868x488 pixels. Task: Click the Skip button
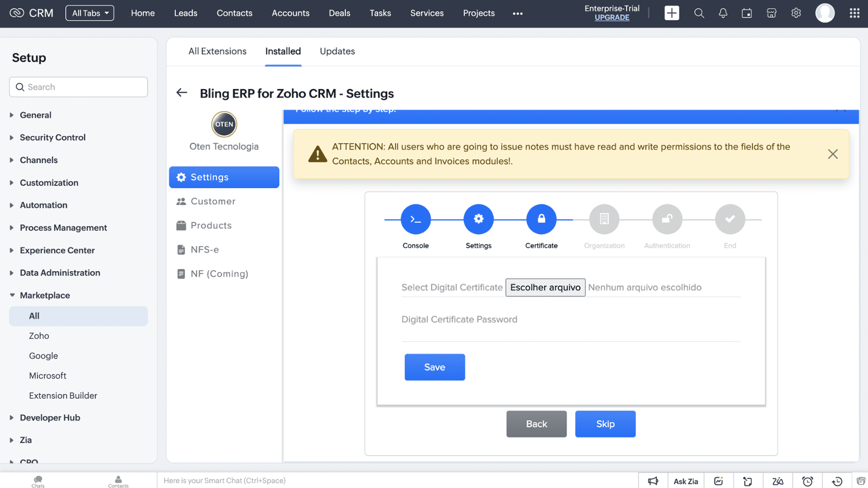point(605,424)
